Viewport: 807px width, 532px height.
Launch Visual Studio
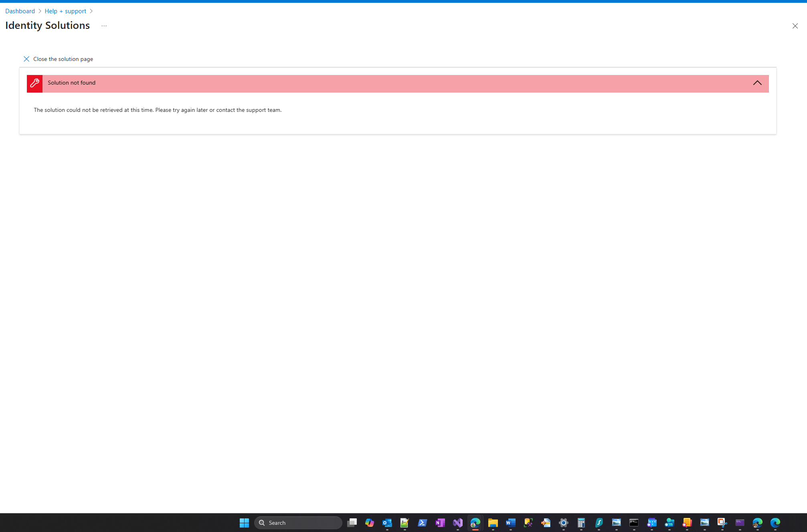point(457,523)
